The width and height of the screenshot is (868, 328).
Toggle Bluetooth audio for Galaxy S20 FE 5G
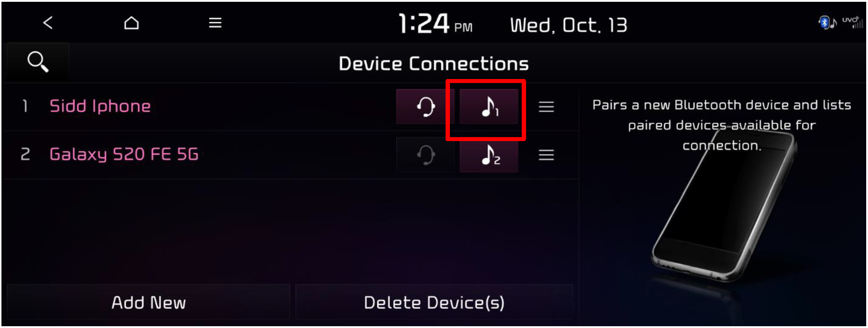pos(489,155)
